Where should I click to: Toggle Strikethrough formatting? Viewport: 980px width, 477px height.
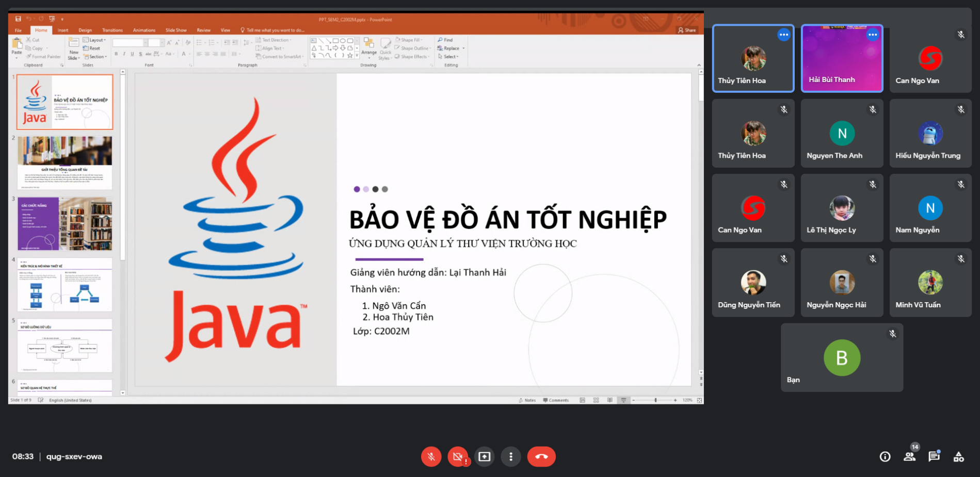pyautogui.click(x=149, y=54)
